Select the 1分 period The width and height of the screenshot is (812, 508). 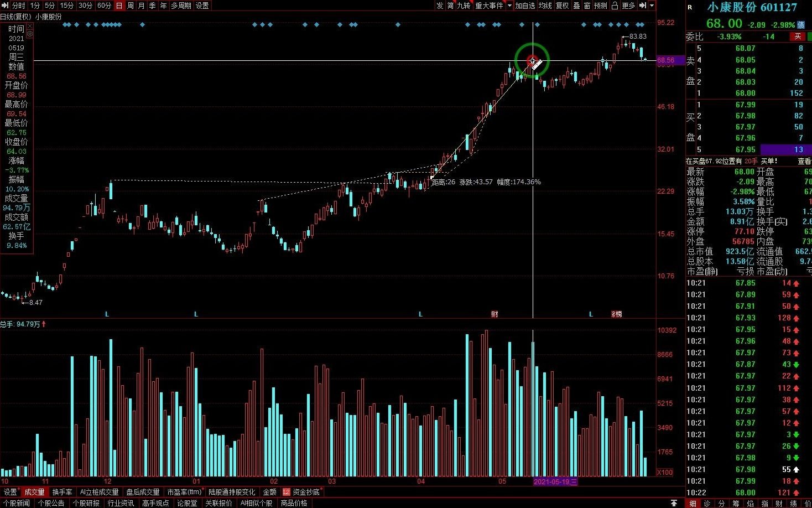(35, 6)
